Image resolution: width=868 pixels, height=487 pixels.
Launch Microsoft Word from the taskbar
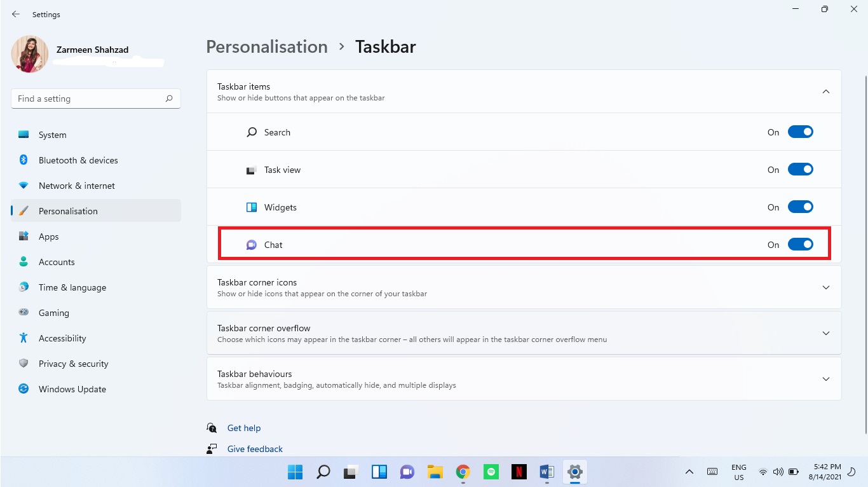(546, 472)
